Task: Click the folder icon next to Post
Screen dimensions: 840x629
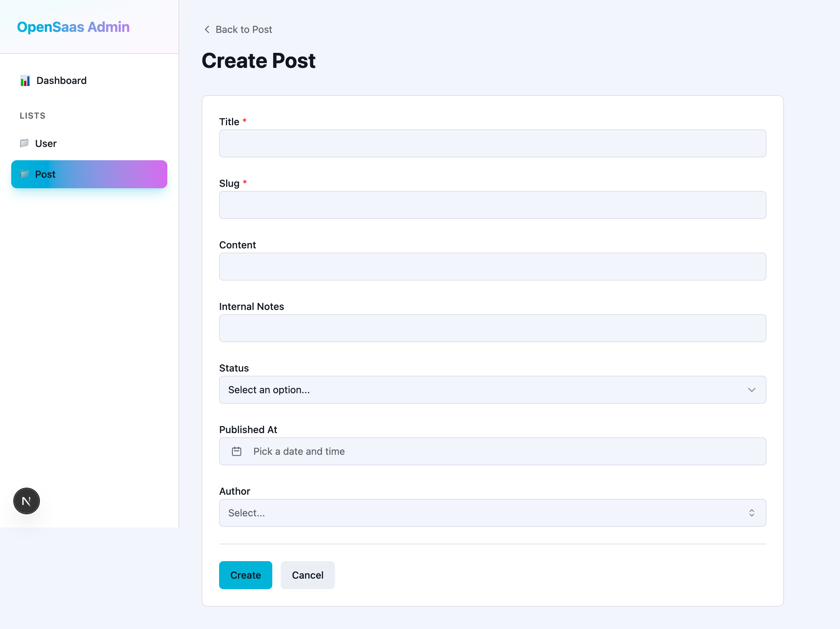Action: click(24, 174)
